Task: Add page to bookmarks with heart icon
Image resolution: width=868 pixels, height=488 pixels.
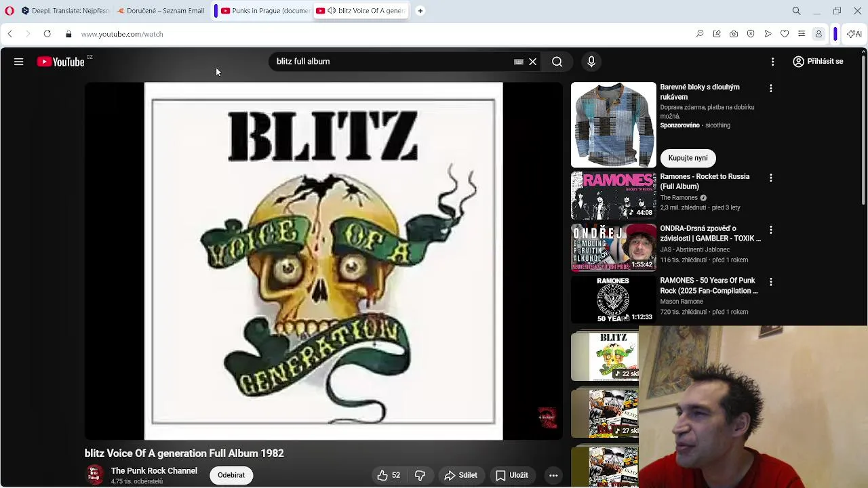Action: (785, 34)
